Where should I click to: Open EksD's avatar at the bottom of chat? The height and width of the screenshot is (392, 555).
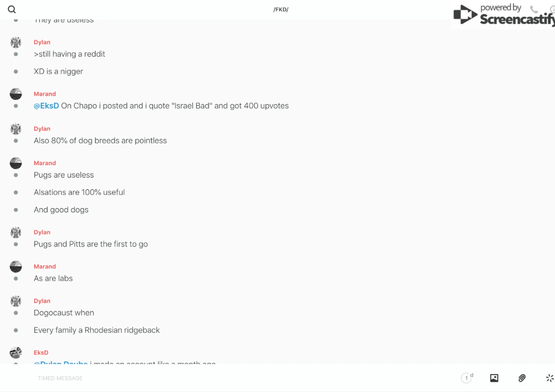[16, 353]
